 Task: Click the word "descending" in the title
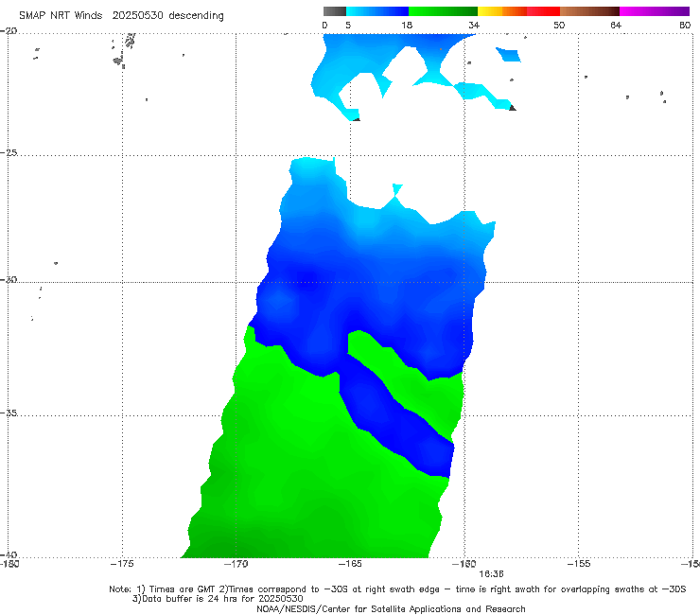click(197, 15)
